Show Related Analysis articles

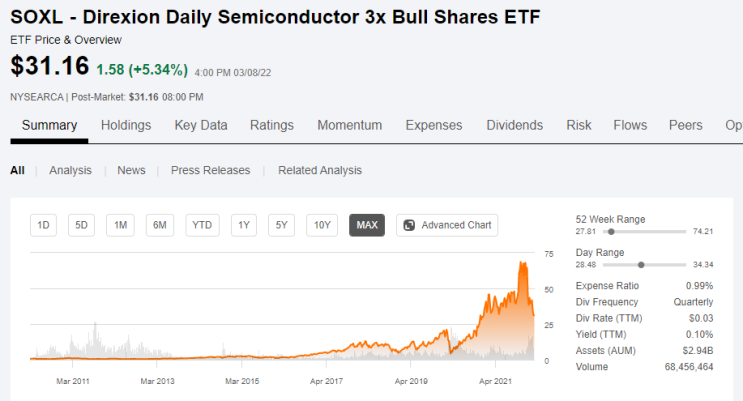tap(320, 170)
